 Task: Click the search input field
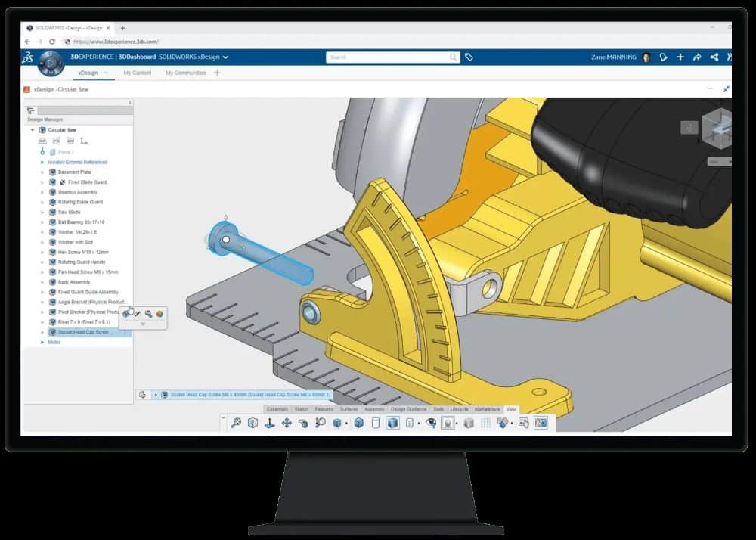point(389,57)
